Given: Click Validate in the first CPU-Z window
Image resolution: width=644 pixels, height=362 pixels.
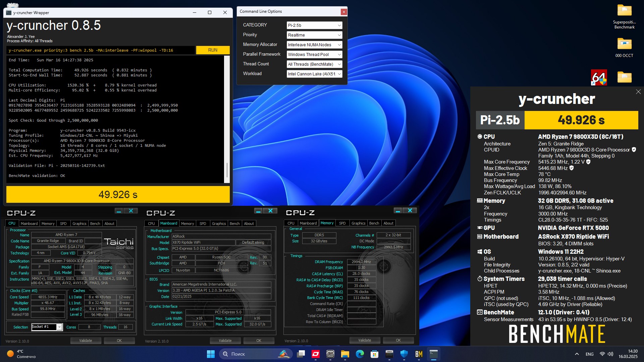Looking at the screenshot, I should point(86,341).
